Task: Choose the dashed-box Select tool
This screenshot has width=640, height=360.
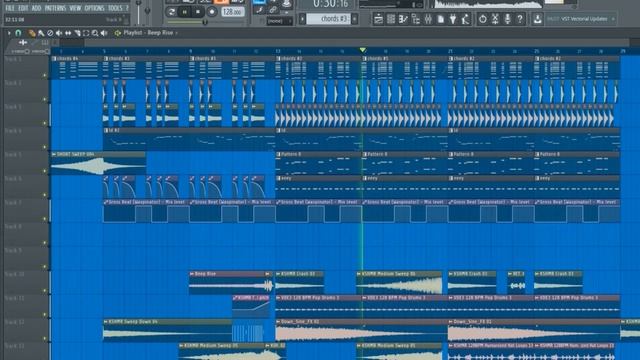Action: (x=86, y=33)
